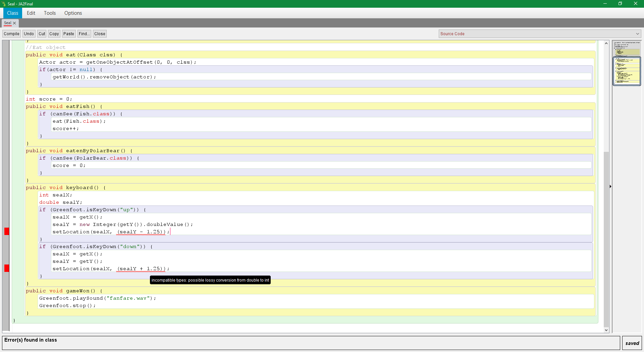Click the "if (canSee(Fish.class))" line
Viewport: 644px width, 352px height.
81,114
